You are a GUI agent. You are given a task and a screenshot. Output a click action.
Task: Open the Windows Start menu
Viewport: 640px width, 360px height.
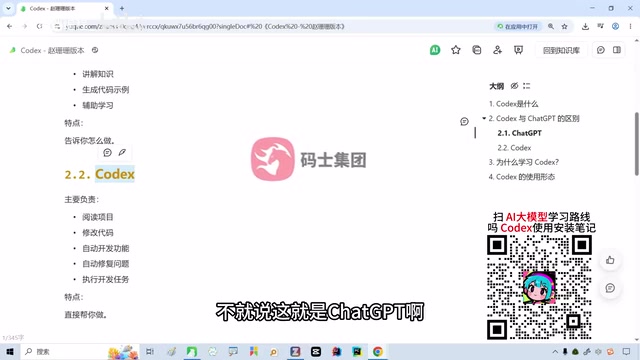point(10,351)
